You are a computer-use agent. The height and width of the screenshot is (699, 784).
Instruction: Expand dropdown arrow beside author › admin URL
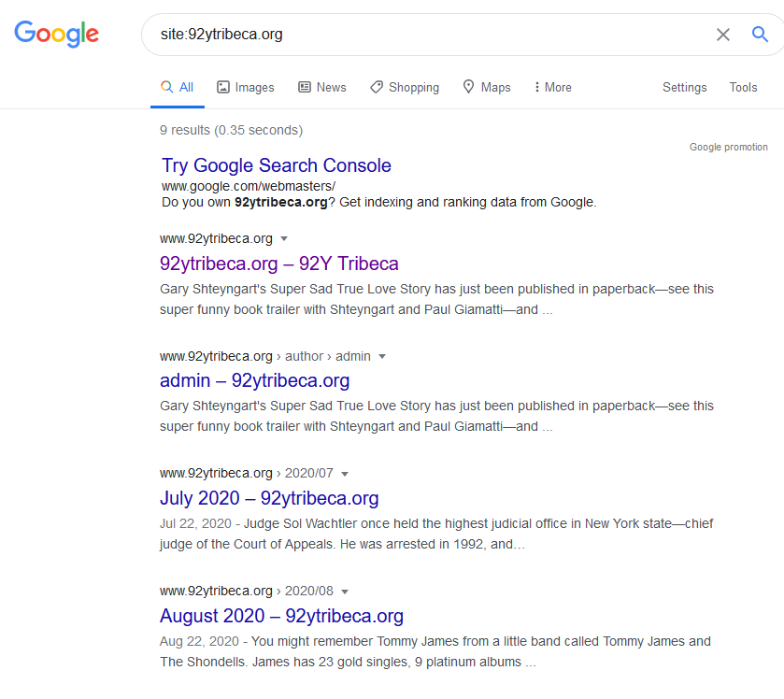[382, 356]
